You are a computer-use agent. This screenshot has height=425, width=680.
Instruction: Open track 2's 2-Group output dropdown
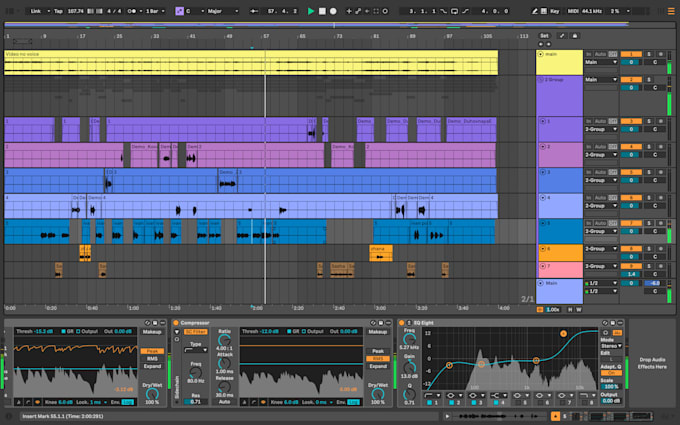click(601, 155)
